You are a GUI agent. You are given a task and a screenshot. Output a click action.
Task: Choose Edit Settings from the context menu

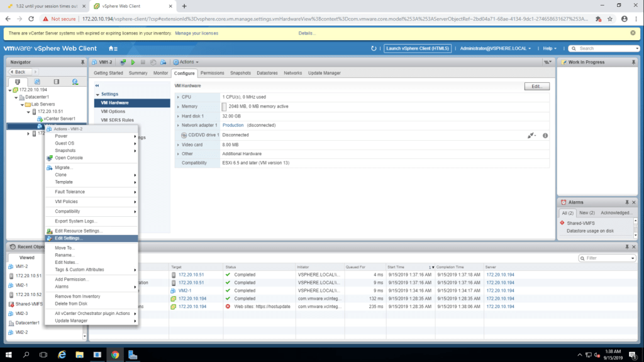point(69,238)
